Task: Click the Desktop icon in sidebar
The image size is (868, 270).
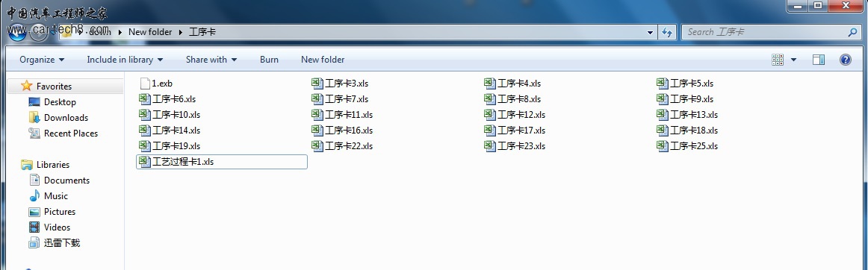Action: [x=34, y=101]
